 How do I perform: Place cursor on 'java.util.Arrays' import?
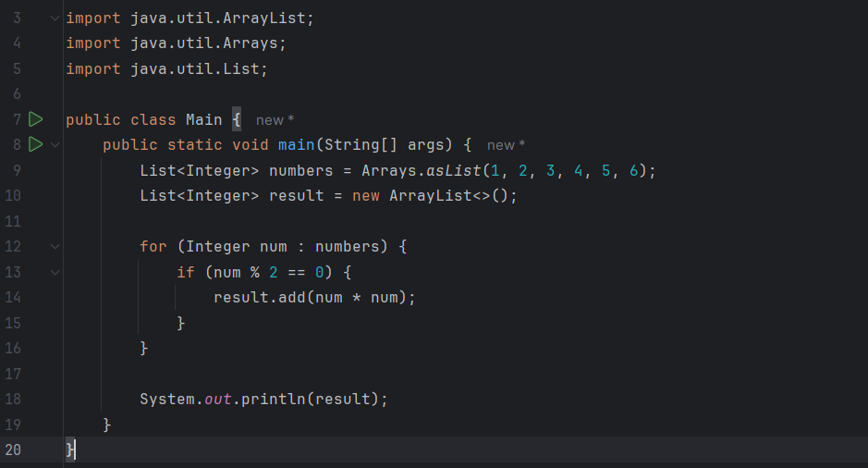(203, 43)
